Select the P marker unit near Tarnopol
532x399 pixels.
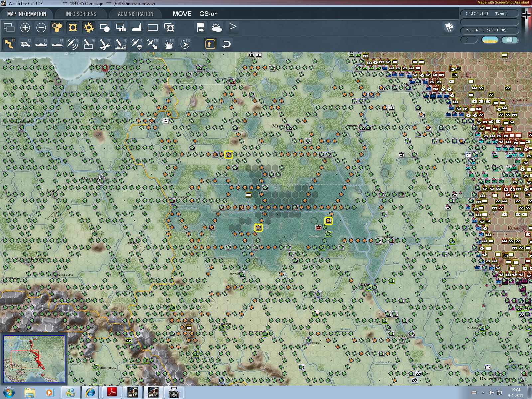pos(189,328)
